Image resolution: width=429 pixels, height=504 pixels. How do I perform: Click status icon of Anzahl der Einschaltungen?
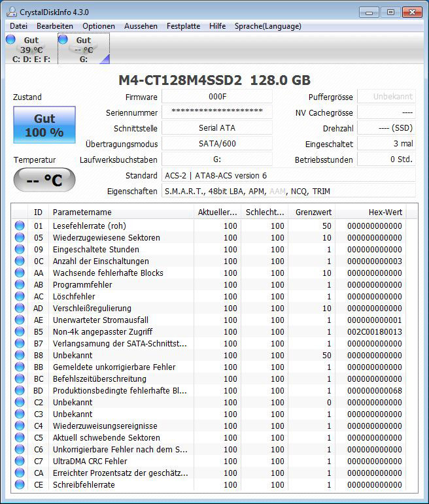coord(20,261)
